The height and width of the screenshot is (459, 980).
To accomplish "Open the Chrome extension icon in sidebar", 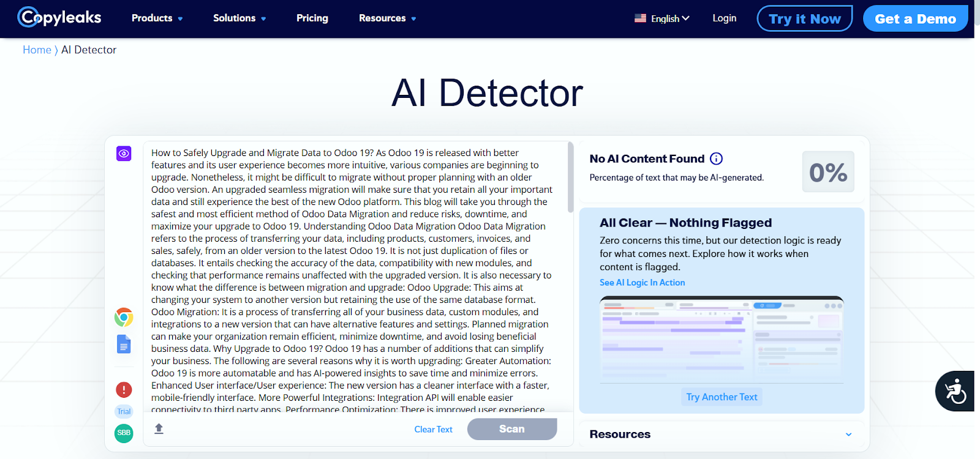I will tap(124, 317).
